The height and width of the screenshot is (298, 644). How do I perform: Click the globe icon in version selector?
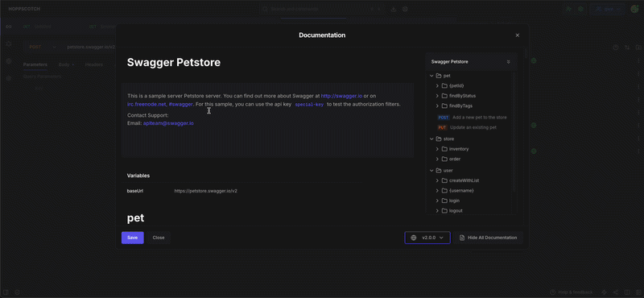414,238
